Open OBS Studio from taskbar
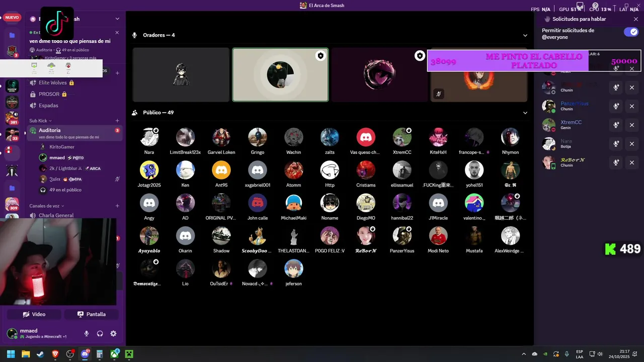Screen dimensions: 644x362 tap(70, 354)
